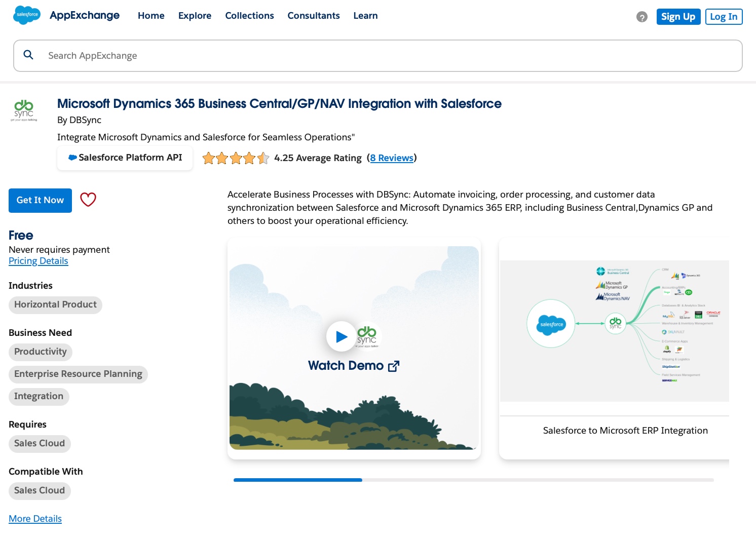The height and width of the screenshot is (539, 756).
Task: Select Consultants from the navigation
Action: pyautogui.click(x=313, y=16)
